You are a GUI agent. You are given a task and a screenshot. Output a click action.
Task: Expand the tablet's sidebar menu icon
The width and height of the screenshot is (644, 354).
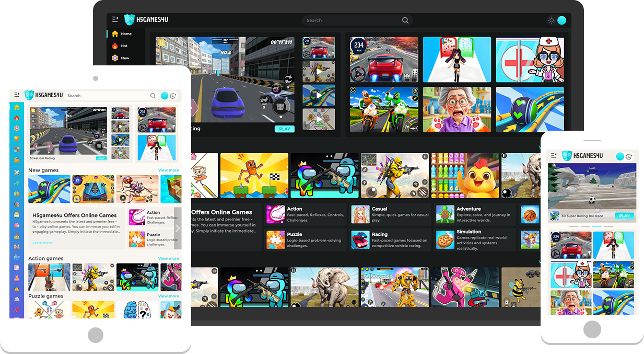point(17,95)
